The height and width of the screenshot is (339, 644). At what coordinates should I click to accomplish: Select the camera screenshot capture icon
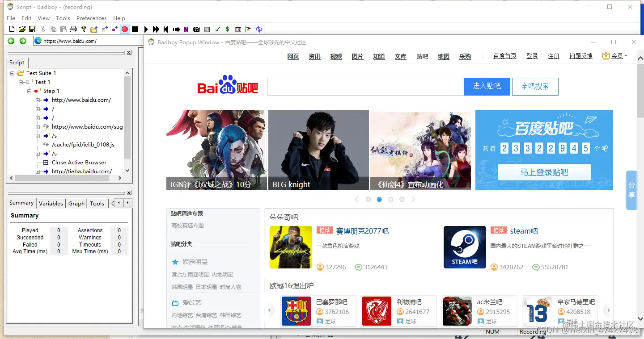(196, 29)
